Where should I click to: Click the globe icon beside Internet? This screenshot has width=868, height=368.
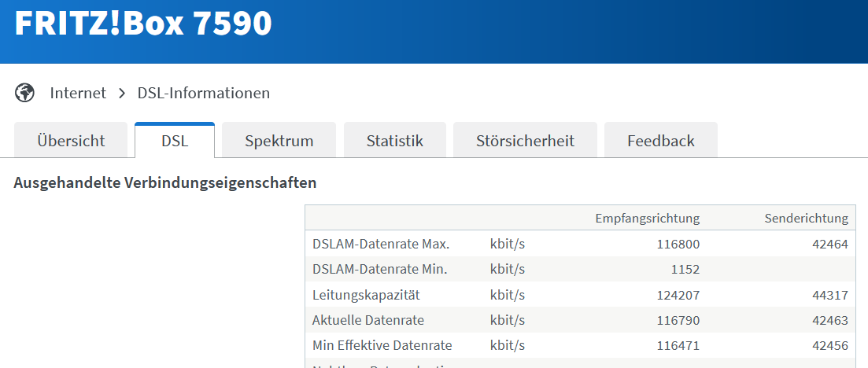click(24, 93)
